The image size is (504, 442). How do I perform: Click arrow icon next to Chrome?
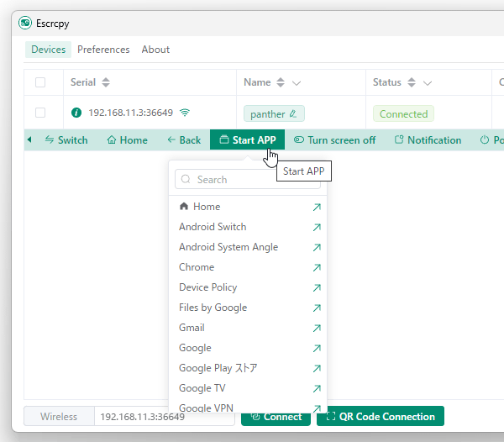pos(317,267)
